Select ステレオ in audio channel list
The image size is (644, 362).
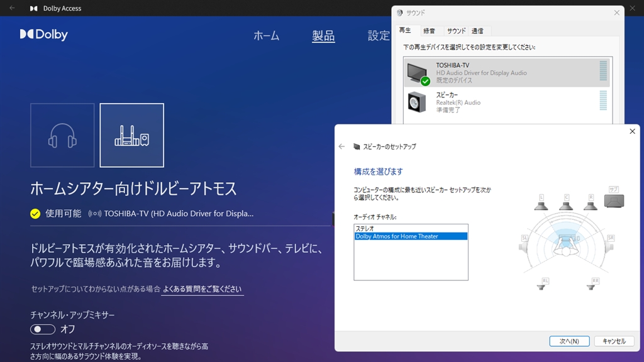[411, 229]
